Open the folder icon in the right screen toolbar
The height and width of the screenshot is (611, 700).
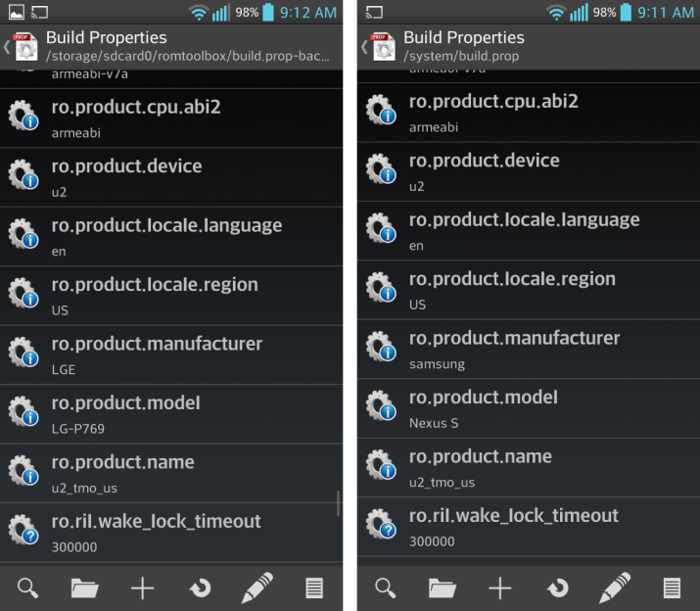[443, 587]
